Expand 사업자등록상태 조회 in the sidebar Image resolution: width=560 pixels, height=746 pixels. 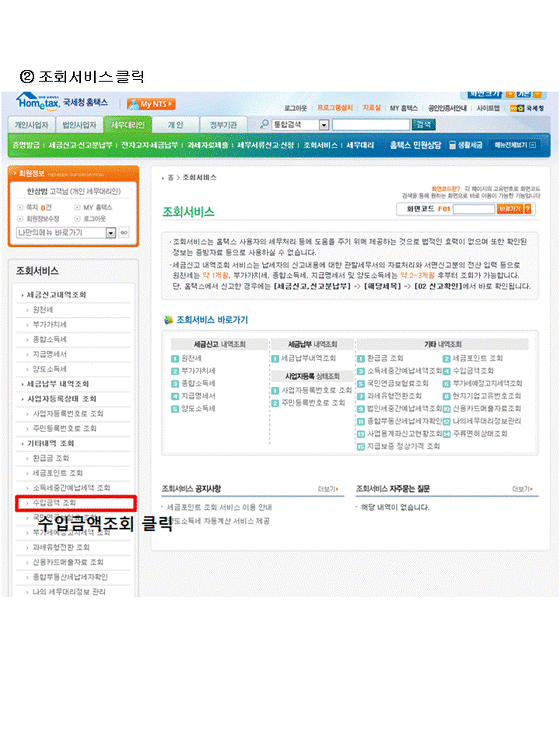(61, 399)
